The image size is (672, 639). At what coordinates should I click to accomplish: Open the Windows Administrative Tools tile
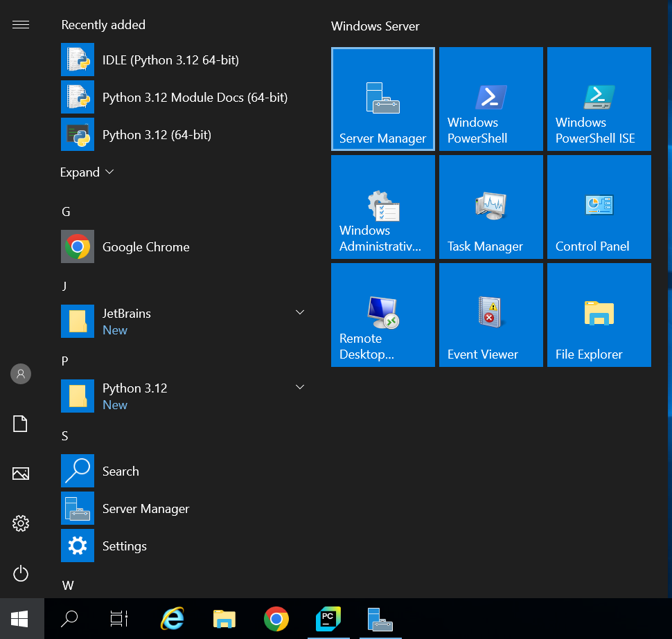pos(383,207)
